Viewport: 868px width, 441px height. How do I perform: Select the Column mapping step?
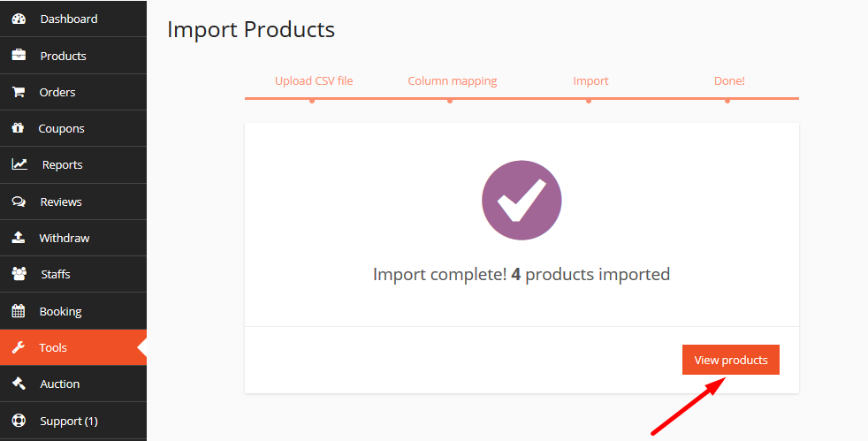tap(453, 80)
